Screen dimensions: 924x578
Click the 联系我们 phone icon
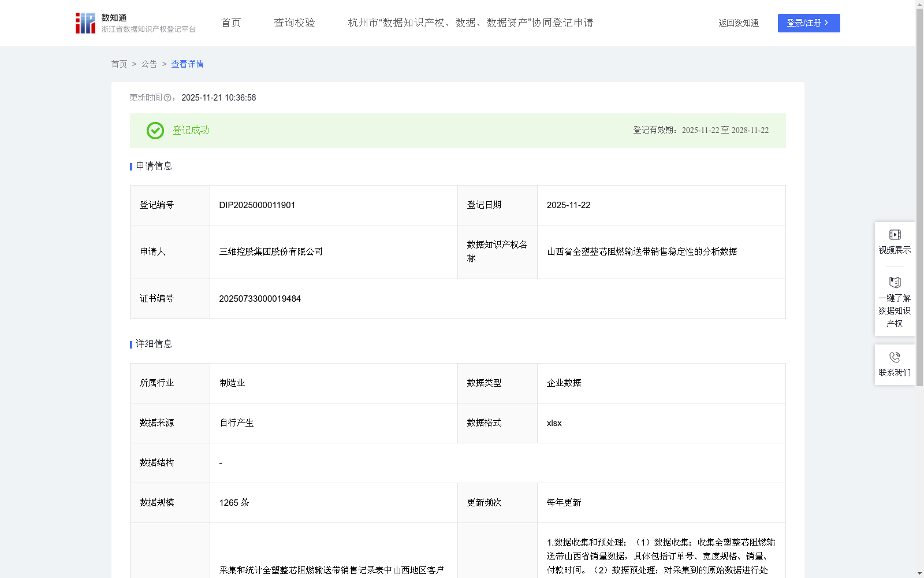pyautogui.click(x=895, y=357)
